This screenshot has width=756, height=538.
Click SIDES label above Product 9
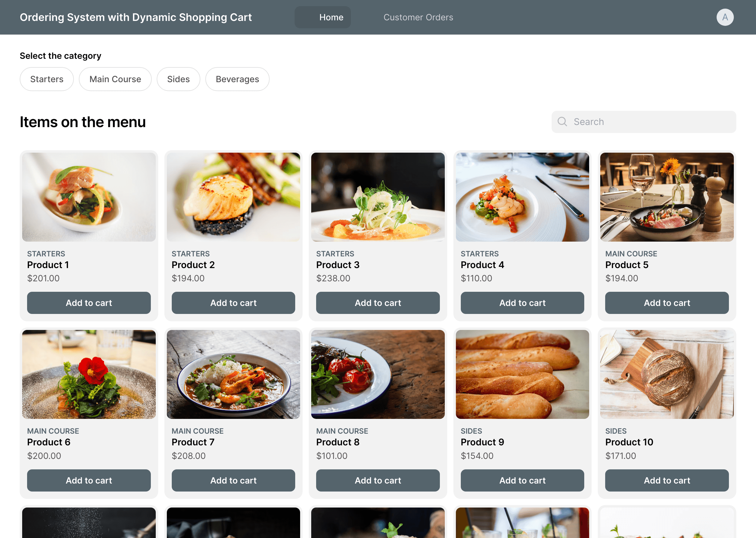[x=471, y=431]
